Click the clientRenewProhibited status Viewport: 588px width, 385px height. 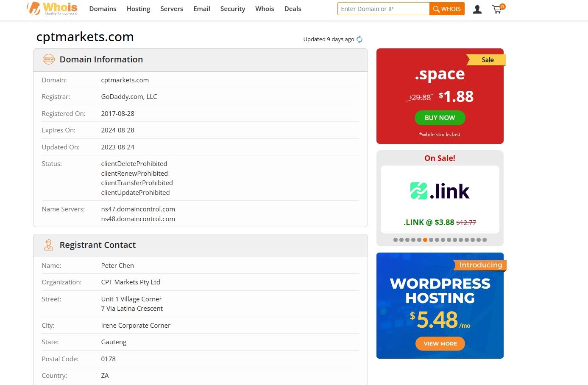click(134, 174)
